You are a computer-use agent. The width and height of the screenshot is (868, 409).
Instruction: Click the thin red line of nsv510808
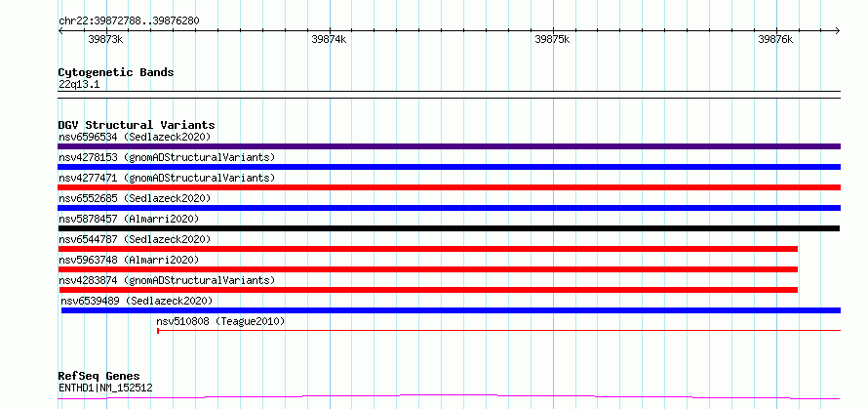click(x=498, y=331)
